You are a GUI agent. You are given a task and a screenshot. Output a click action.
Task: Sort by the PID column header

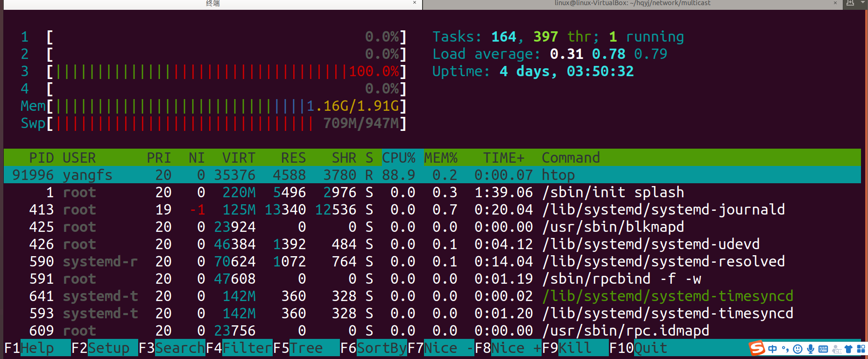[42, 158]
